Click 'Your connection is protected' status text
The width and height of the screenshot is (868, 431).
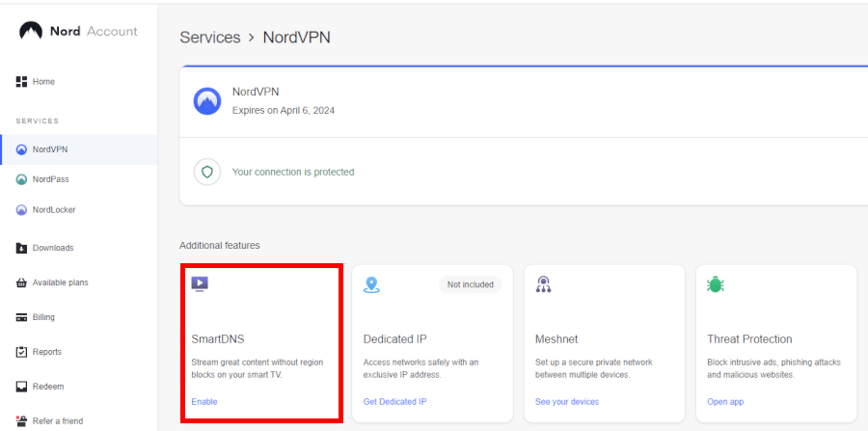(293, 172)
